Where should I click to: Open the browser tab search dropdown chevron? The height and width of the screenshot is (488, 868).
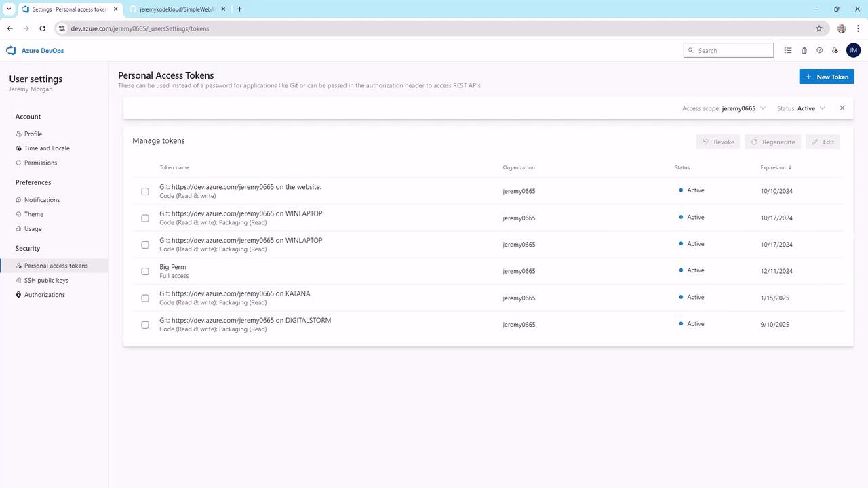click(9, 9)
